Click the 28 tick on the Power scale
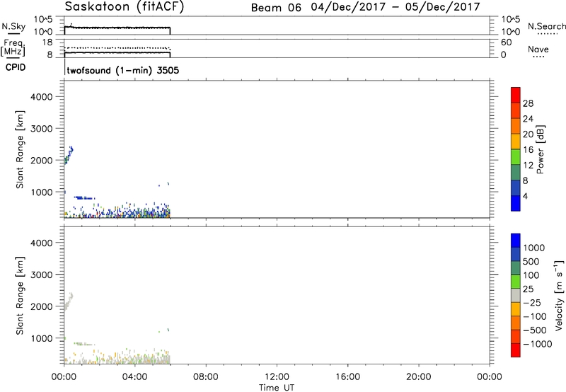 pyautogui.click(x=528, y=103)
